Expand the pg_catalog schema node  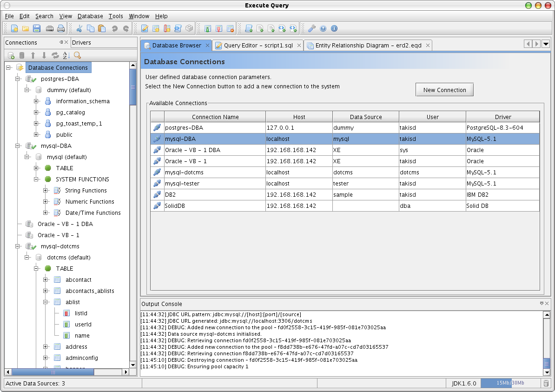(x=36, y=112)
